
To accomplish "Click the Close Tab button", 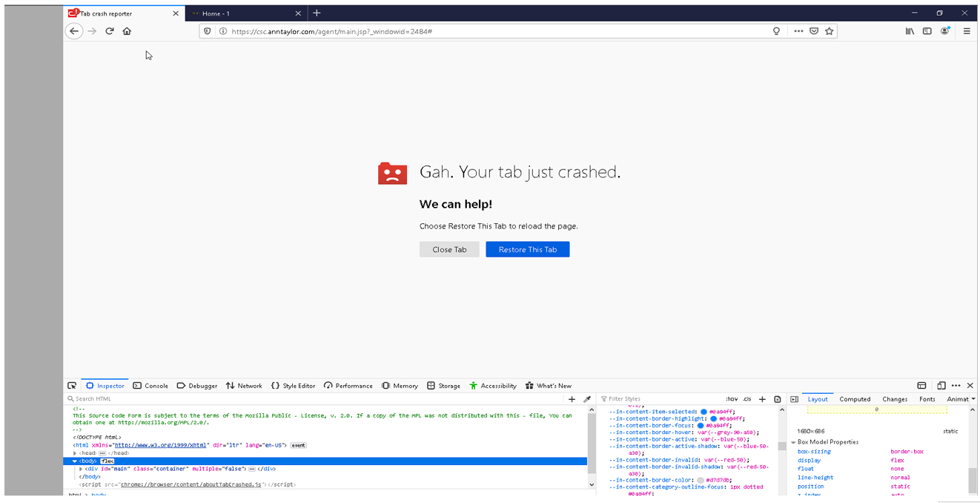I will [x=449, y=249].
